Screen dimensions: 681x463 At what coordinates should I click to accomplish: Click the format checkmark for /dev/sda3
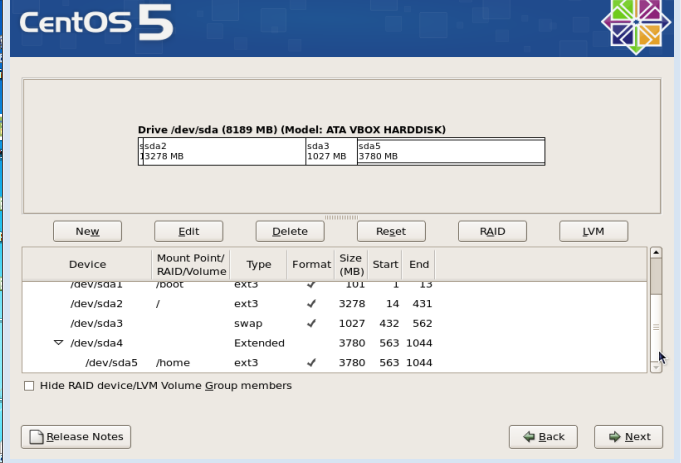[311, 323]
